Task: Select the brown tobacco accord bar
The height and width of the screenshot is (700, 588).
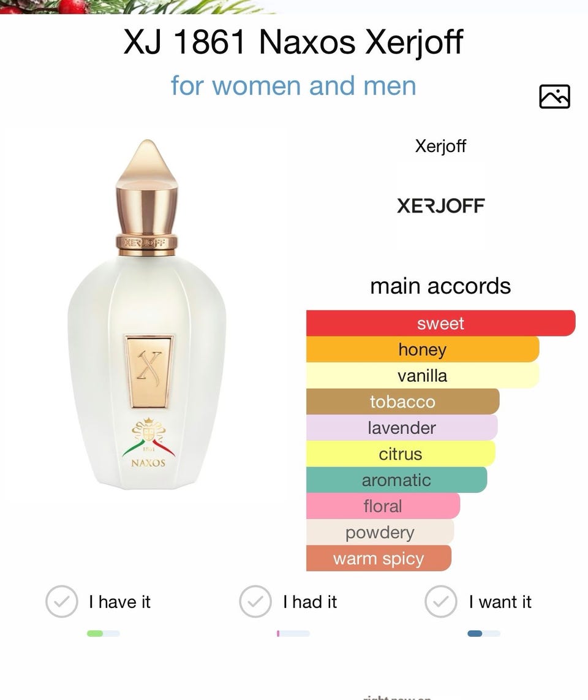Action: point(403,401)
